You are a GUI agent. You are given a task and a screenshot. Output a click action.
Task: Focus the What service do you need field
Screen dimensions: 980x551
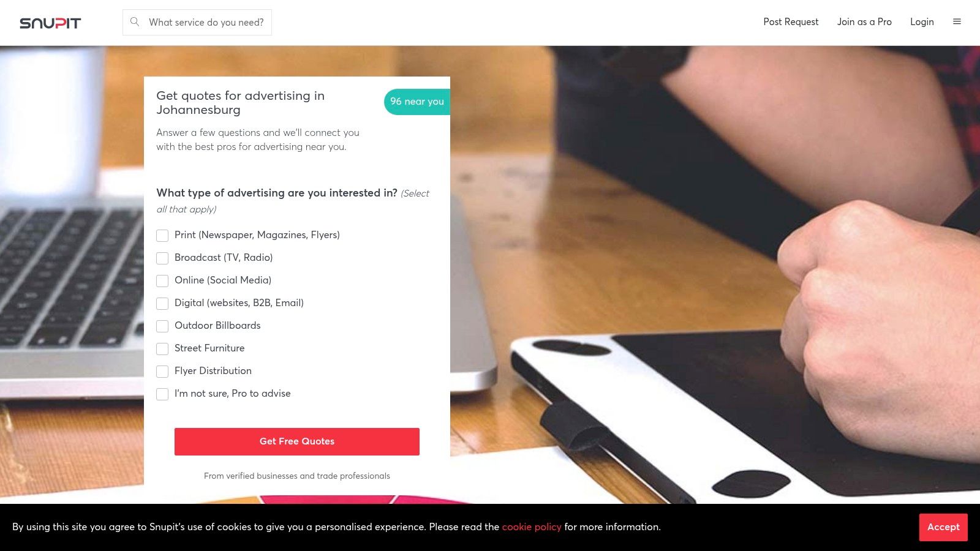tap(197, 22)
